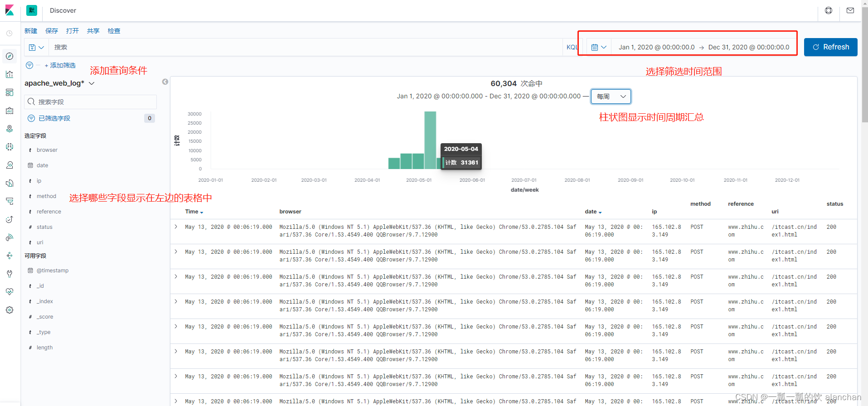Open the 每周 interval dropdown

tap(611, 97)
